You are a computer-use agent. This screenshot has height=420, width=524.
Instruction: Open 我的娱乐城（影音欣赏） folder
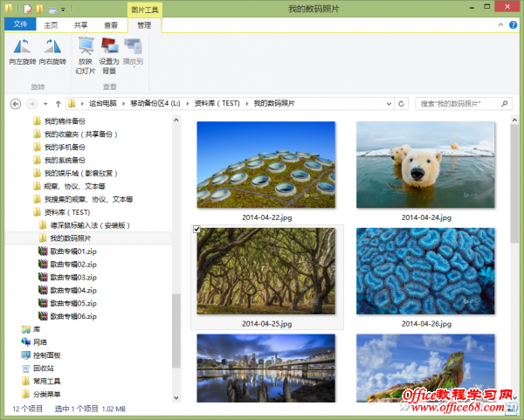75,173
